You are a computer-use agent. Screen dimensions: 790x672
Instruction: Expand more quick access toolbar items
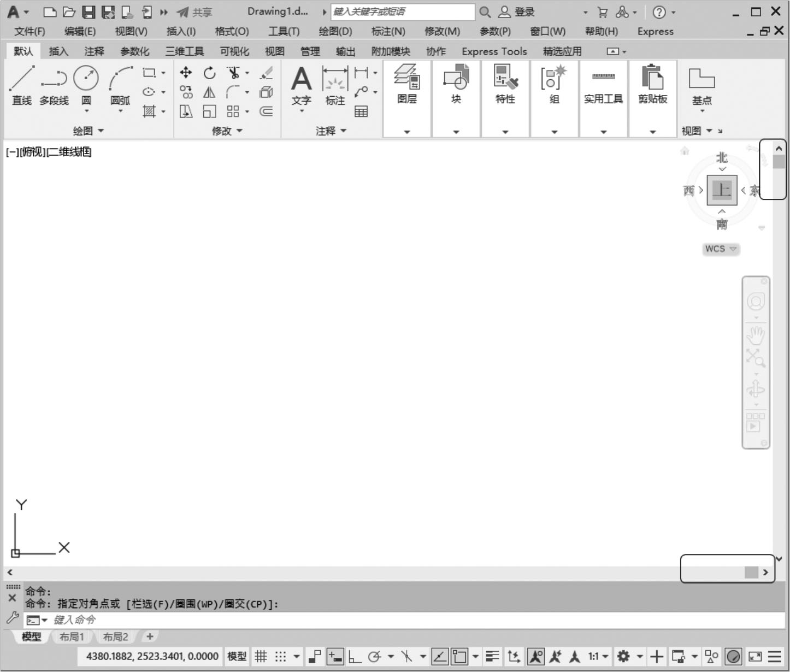pos(164,12)
